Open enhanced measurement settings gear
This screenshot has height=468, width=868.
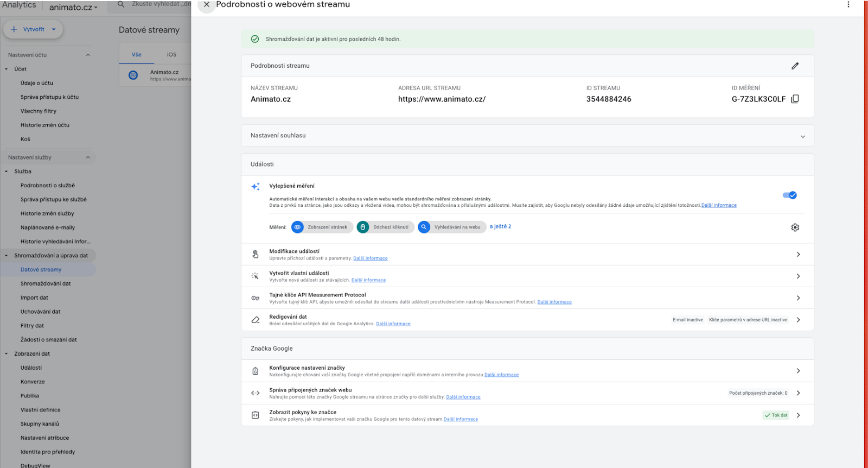pos(795,227)
